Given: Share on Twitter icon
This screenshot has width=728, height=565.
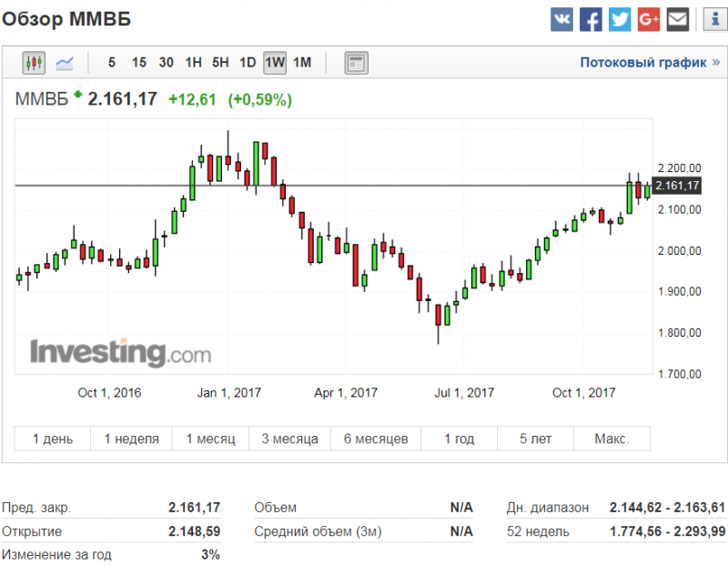Looking at the screenshot, I should (620, 19).
